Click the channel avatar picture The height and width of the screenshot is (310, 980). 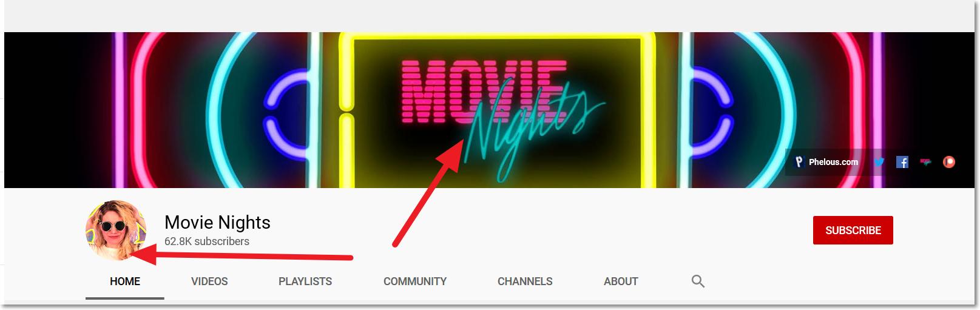pyautogui.click(x=116, y=231)
